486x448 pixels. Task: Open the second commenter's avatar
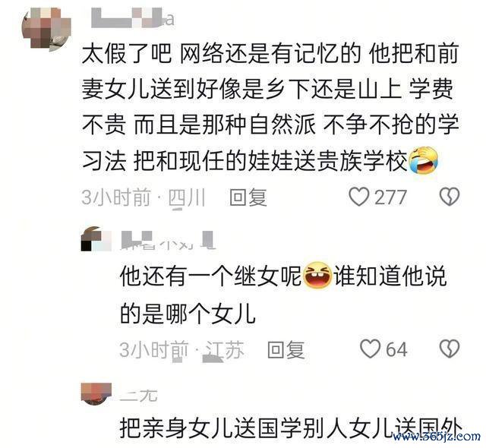(96, 239)
